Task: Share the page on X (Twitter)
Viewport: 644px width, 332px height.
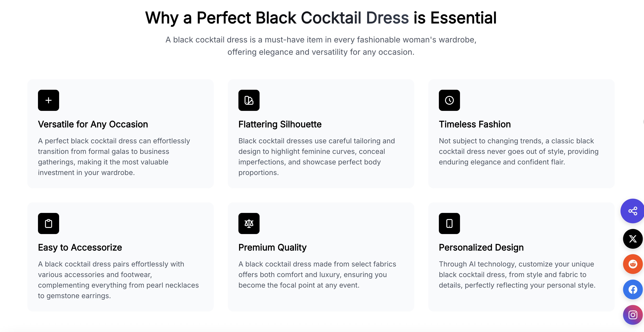Action: 633,239
